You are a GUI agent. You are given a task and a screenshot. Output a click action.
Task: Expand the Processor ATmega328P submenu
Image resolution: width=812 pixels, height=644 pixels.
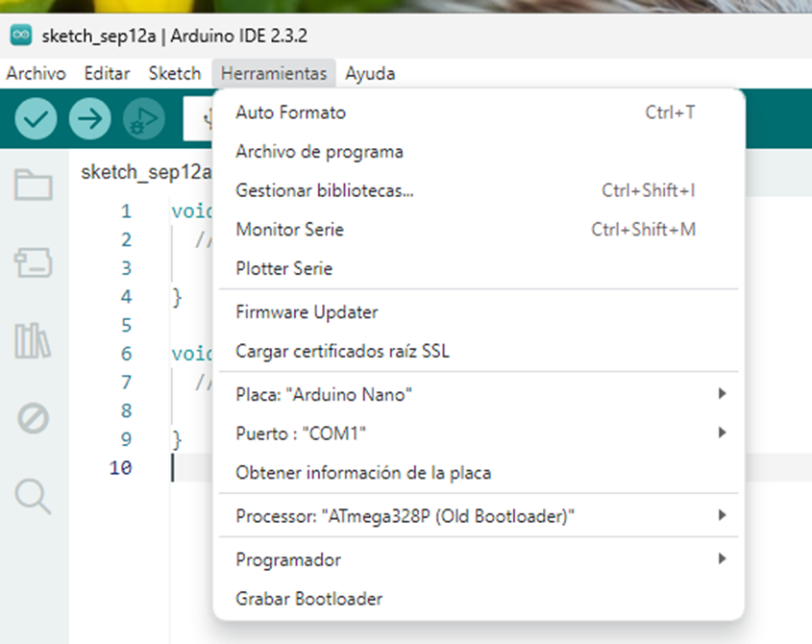479,516
